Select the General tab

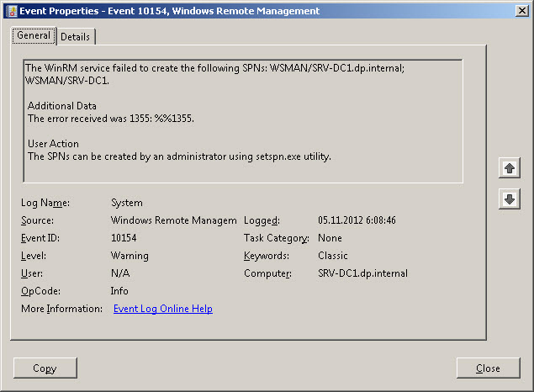click(x=34, y=36)
